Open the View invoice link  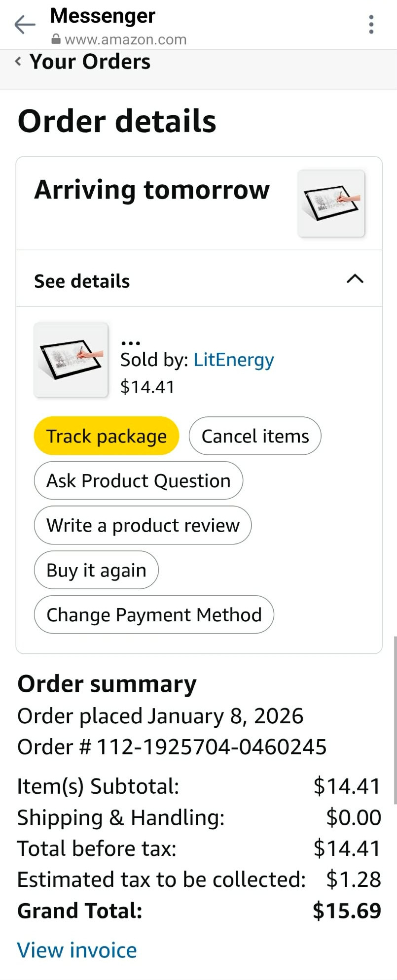click(77, 950)
